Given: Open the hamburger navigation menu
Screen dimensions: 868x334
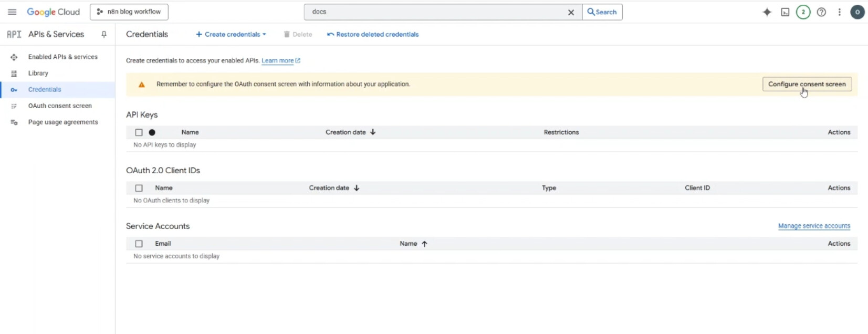Looking at the screenshot, I should (x=12, y=12).
